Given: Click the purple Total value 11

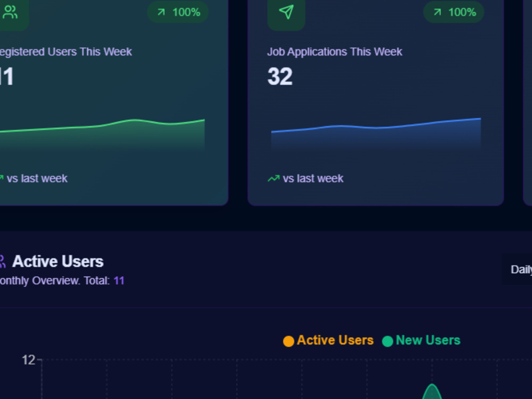Looking at the screenshot, I should tap(119, 280).
